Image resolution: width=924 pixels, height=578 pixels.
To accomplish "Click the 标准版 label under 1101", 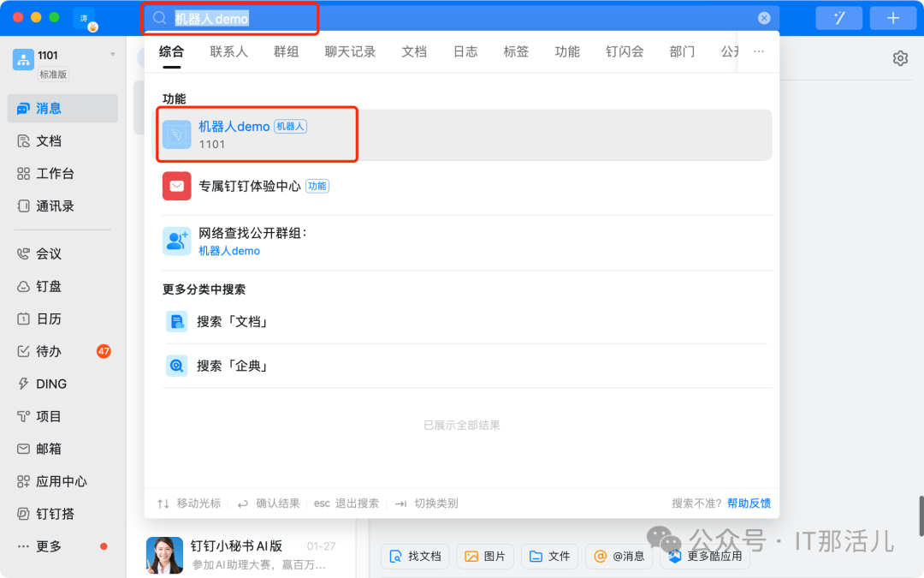I will (x=53, y=74).
